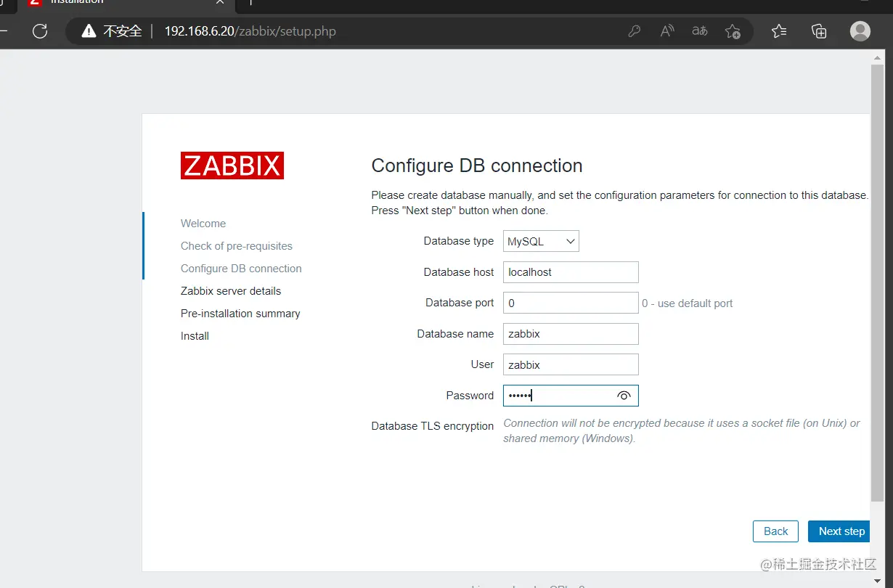
Task: Click the page vertical scrollbar thumb
Action: (x=877, y=283)
